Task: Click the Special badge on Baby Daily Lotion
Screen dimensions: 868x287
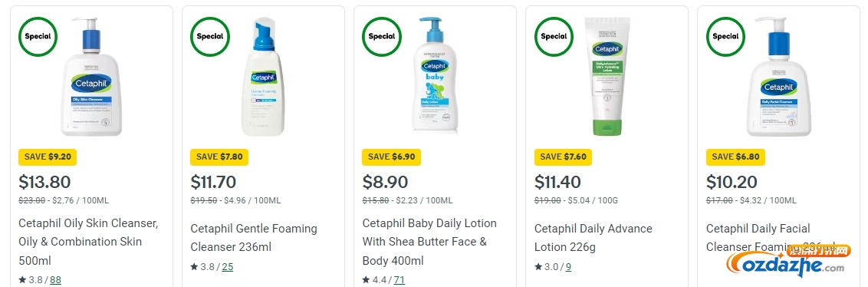Action: click(x=381, y=37)
